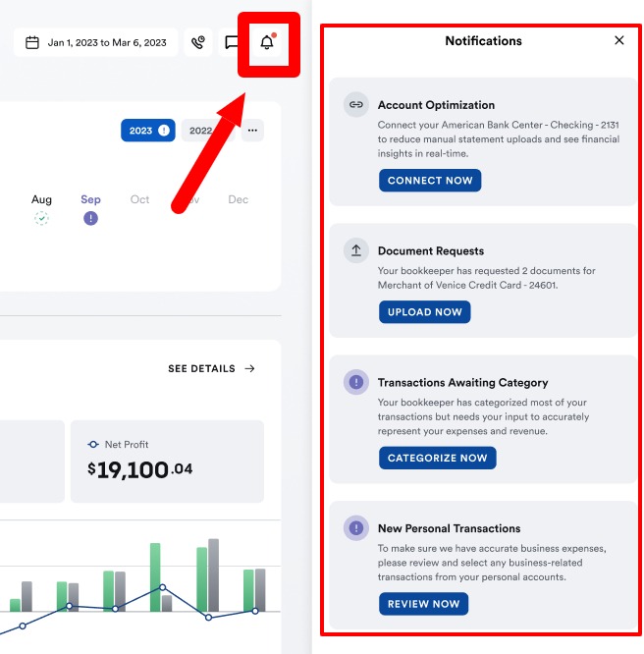Open the date range picker Jan 1 to Mar 6

coord(96,42)
